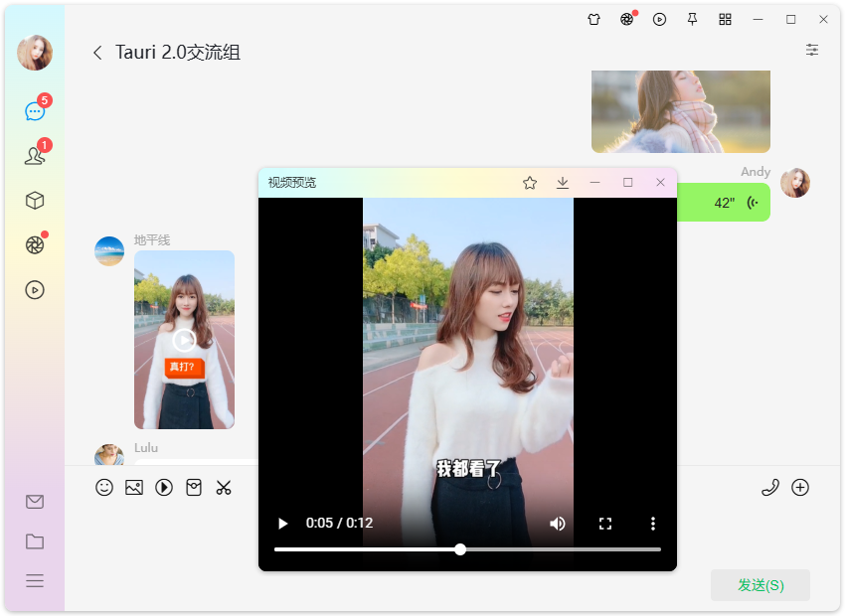Open the camera aperture moments icon

click(35, 244)
